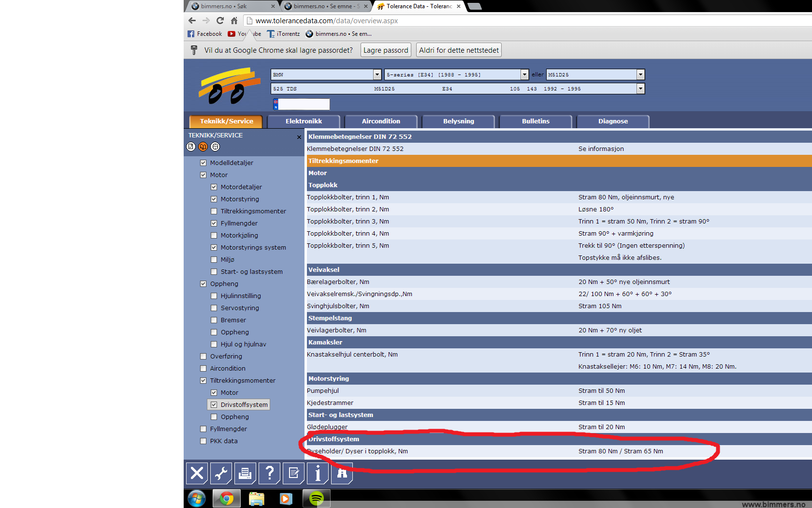Toggle the Motorstyring checkbox
Screen dimensions: 812x508
pyautogui.click(x=214, y=199)
